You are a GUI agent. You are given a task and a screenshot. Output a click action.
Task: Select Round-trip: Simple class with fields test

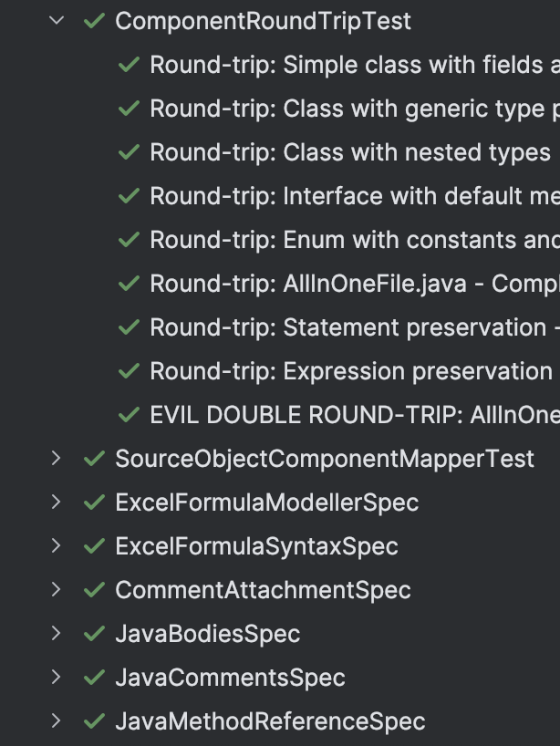pos(354,65)
